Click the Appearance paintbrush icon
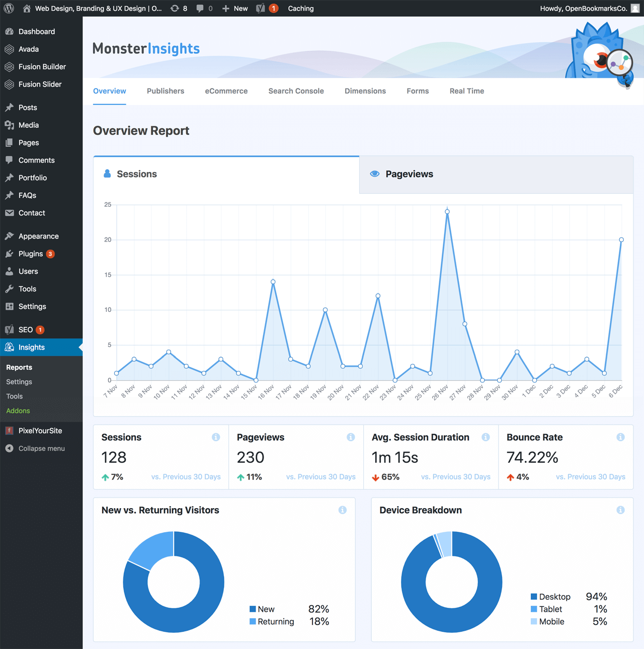644x649 pixels. [10, 236]
